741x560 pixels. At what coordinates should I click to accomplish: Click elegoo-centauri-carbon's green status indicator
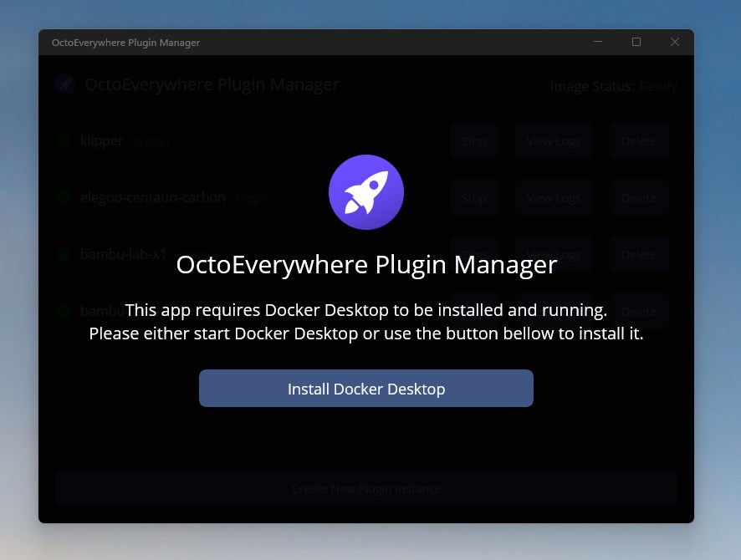coord(64,198)
